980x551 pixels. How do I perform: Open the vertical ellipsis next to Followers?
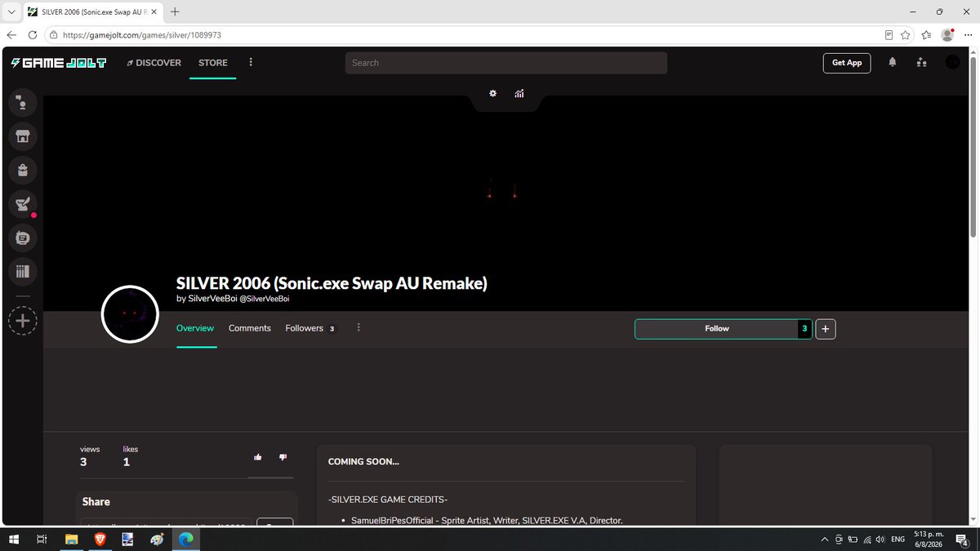click(x=359, y=327)
